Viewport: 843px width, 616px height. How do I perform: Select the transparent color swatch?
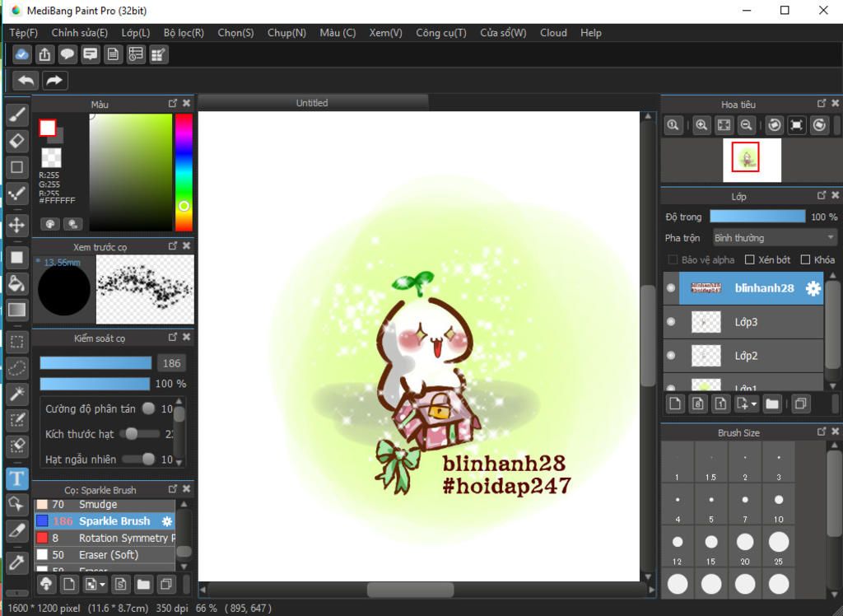[51, 157]
